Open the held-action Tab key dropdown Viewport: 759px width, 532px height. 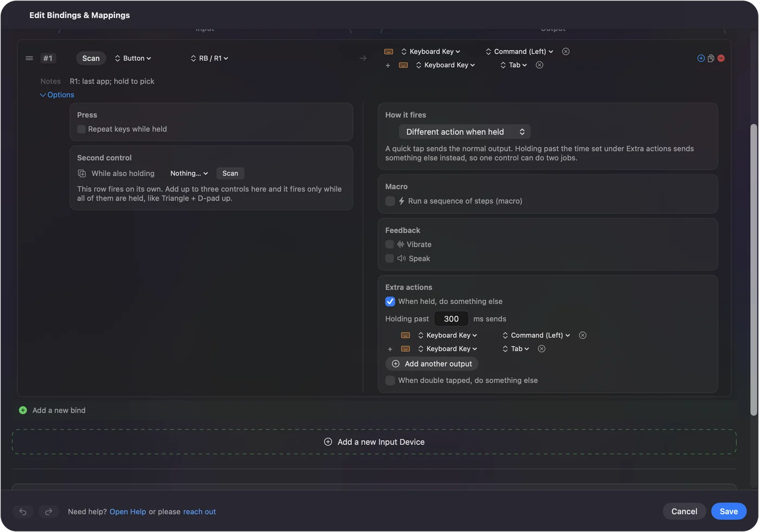[516, 349]
